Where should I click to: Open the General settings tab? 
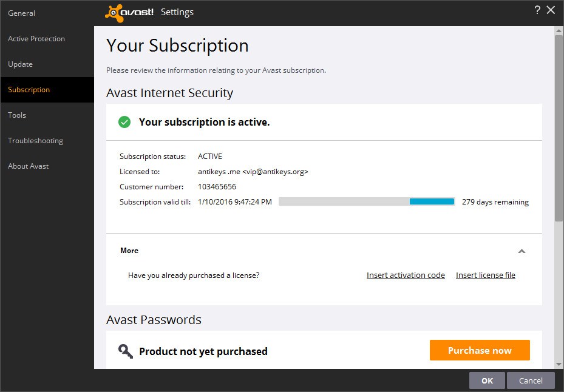click(22, 13)
